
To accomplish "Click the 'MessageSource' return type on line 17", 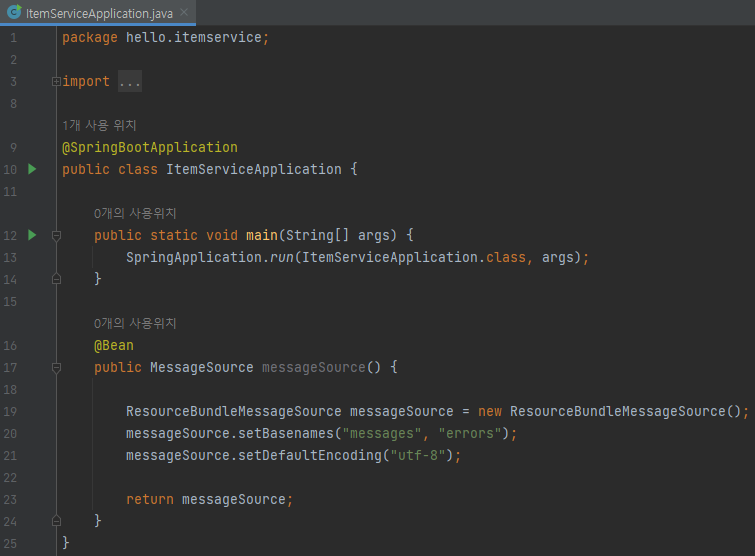I will tap(201, 367).
